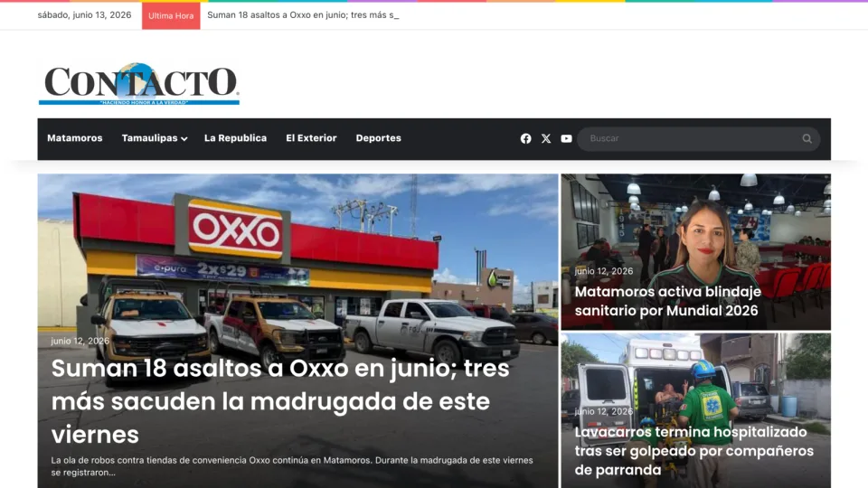This screenshot has width=868, height=488.
Task: Click the search magnifier icon
Action: (807, 139)
